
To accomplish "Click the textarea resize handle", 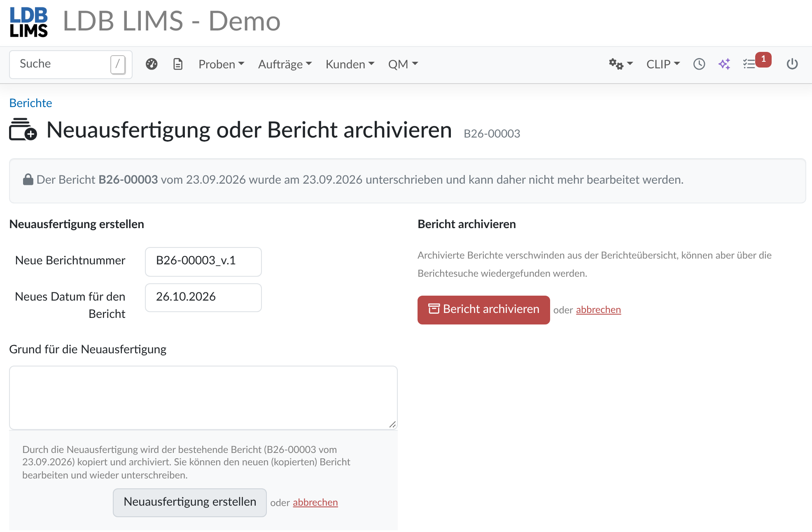I will click(392, 425).
